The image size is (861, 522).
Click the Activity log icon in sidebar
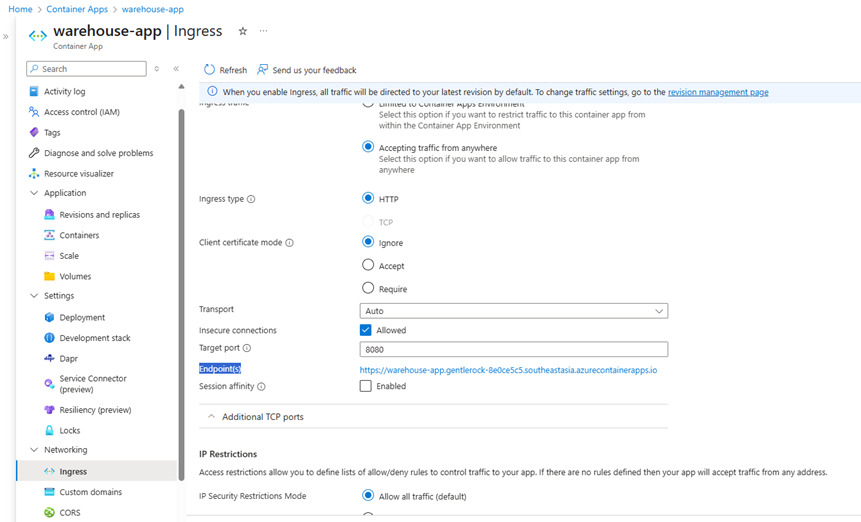34,91
